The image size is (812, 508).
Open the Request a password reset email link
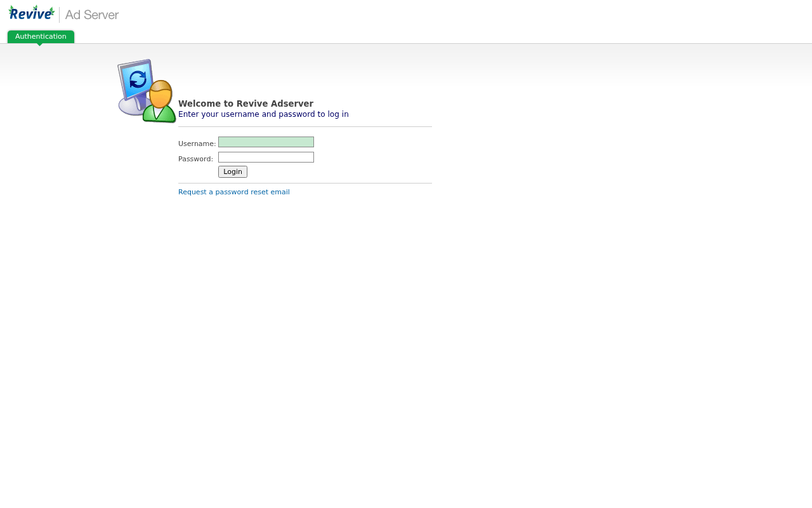[x=234, y=192]
